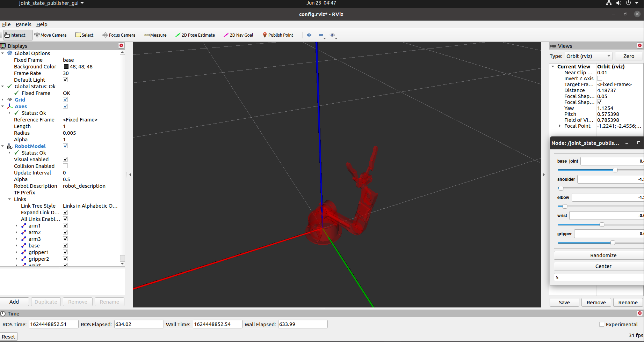This screenshot has height=342, width=644.
Task: Close the Displays panel
Action: click(x=121, y=46)
